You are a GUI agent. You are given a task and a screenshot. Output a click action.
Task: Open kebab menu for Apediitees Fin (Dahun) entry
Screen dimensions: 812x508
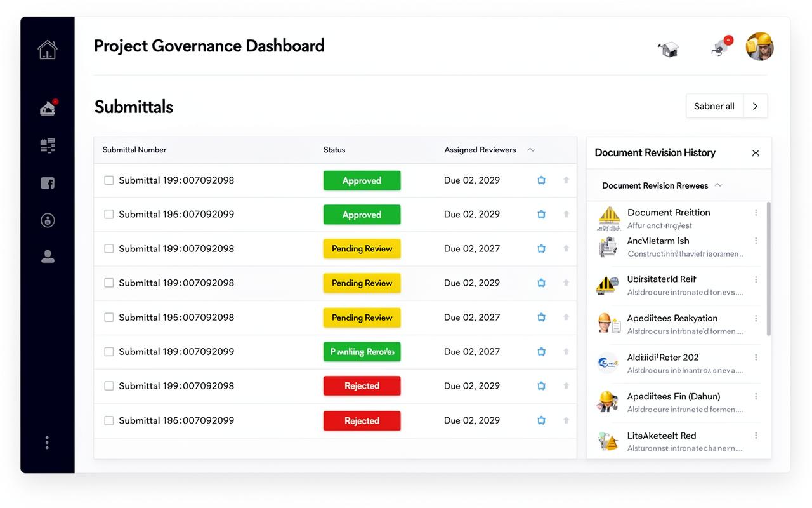[756, 396]
